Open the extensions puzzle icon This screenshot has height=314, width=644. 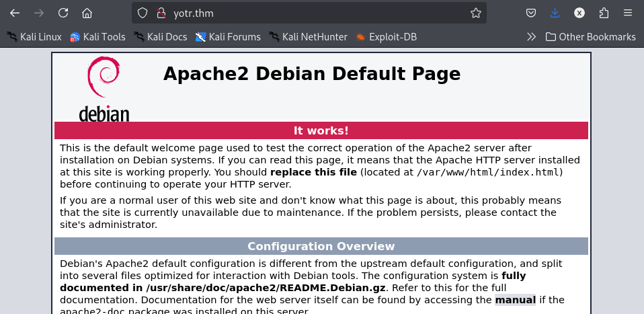point(604,13)
